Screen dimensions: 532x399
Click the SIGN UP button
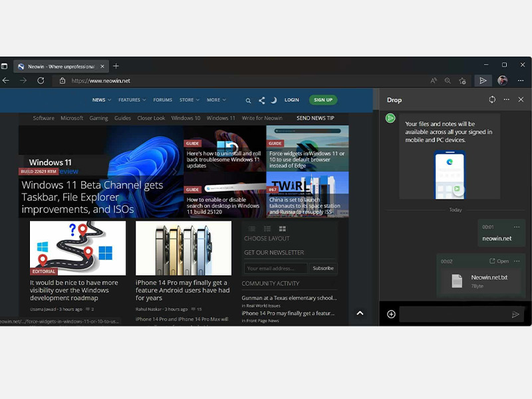pos(323,100)
